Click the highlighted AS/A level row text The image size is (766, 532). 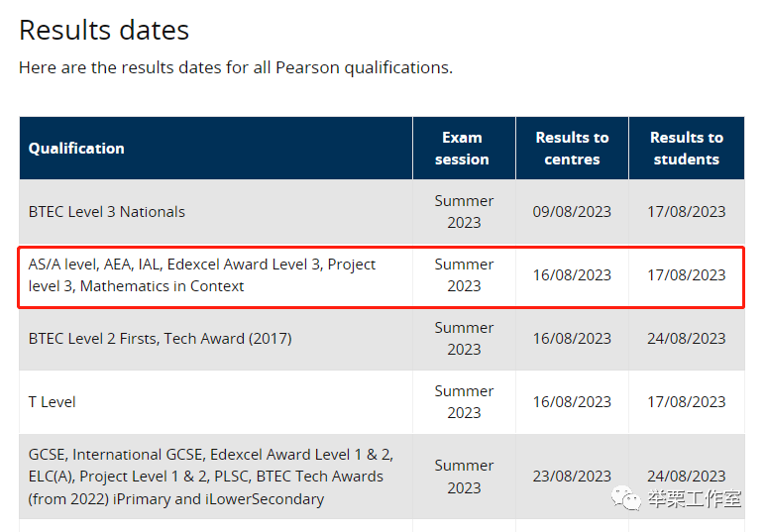click(x=202, y=275)
